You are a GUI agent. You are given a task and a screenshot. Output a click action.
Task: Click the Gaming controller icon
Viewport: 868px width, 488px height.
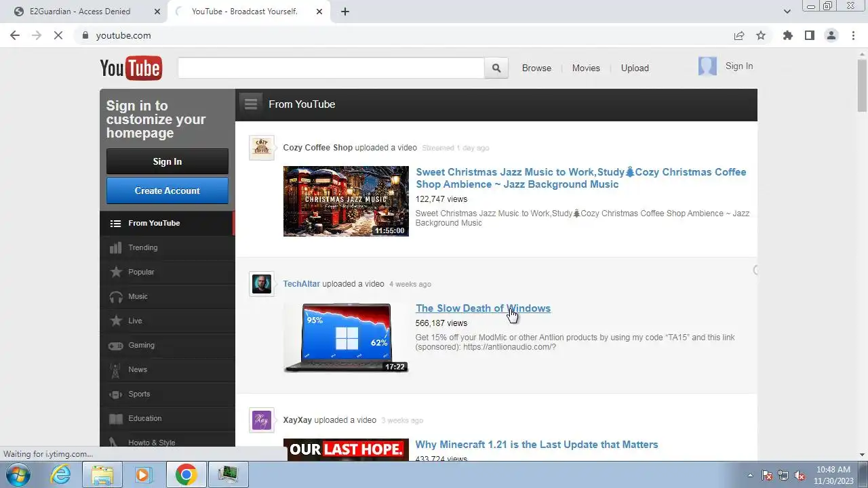point(116,345)
